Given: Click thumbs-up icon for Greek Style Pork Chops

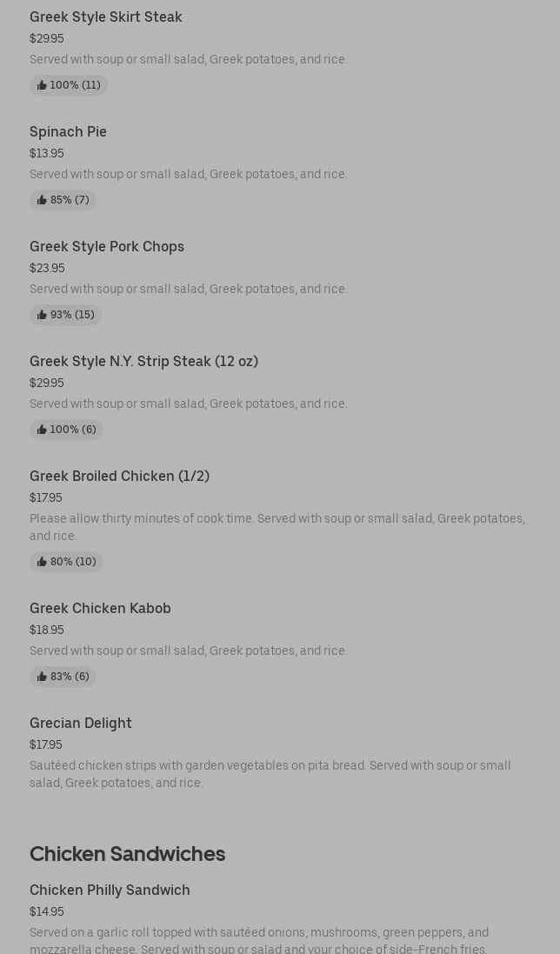Looking at the screenshot, I should point(42,315).
